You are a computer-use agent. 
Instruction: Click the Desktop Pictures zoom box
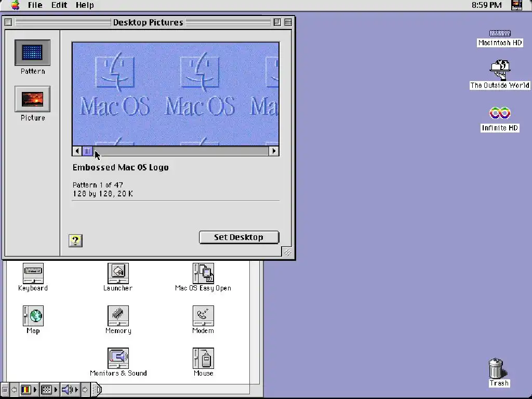tap(277, 22)
